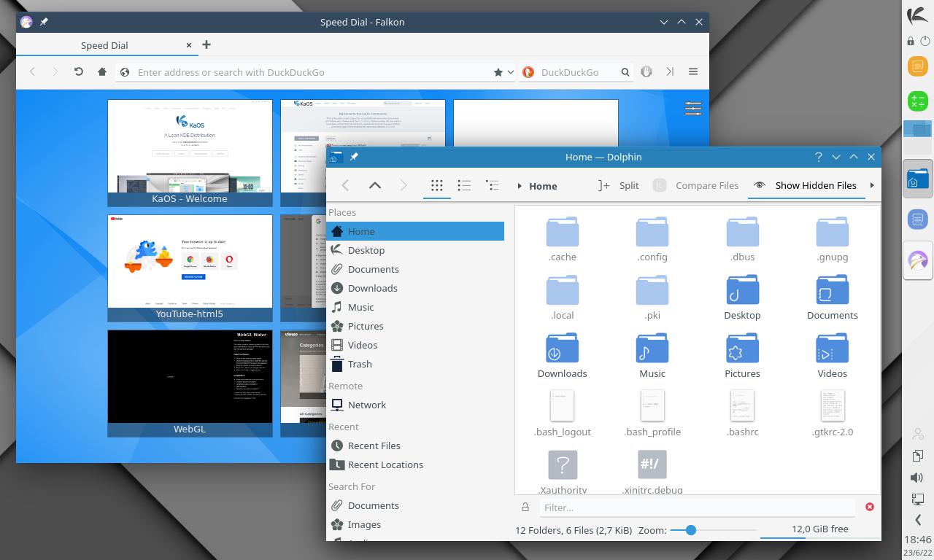
Task: Toggle Show Hidden Files in Dolphin
Action: click(x=805, y=185)
